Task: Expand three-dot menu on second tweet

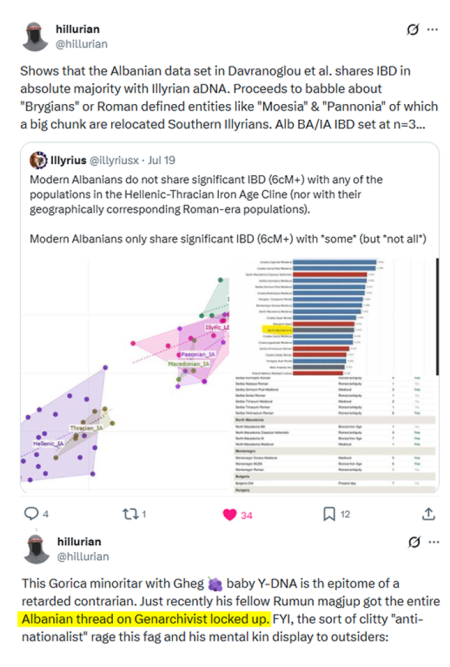Action: point(434,542)
